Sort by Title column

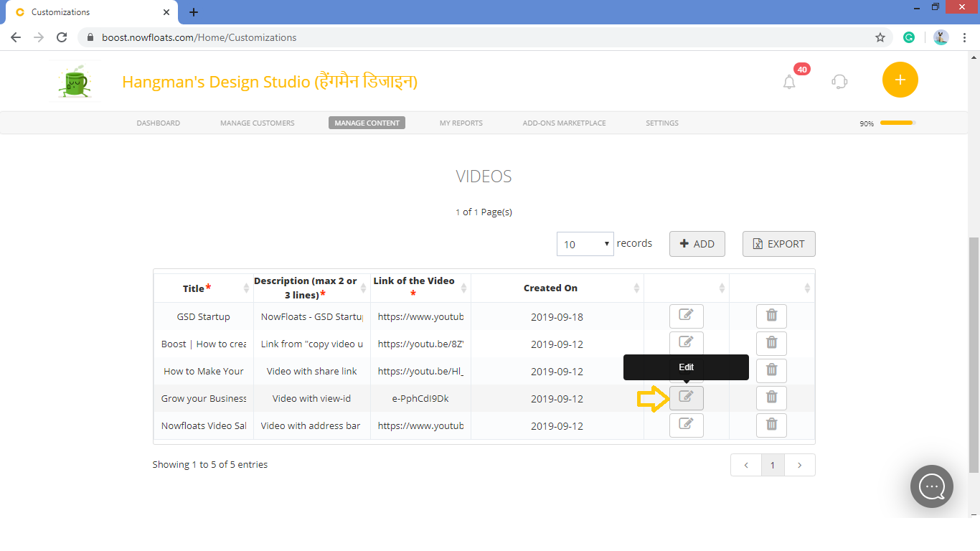pos(203,288)
